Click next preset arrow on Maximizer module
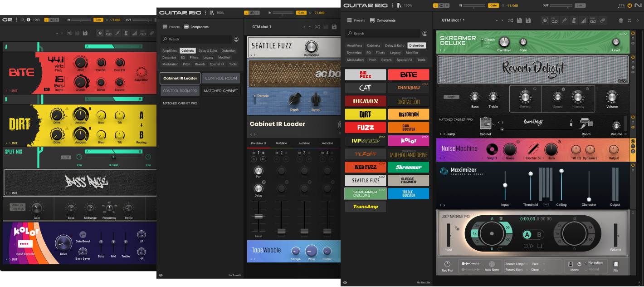The height and width of the screenshot is (287, 644). pyautogui.click(x=444, y=205)
